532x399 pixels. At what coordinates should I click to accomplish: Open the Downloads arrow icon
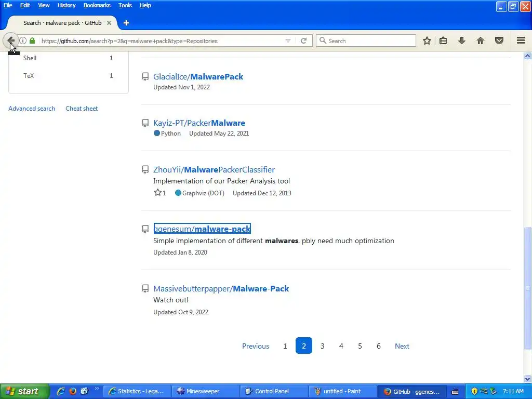[x=462, y=41]
